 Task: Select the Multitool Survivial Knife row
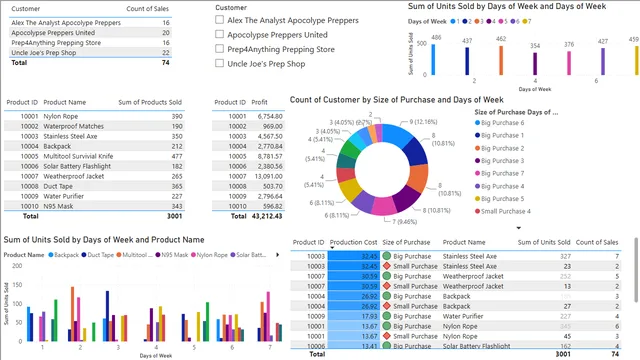click(x=94, y=156)
